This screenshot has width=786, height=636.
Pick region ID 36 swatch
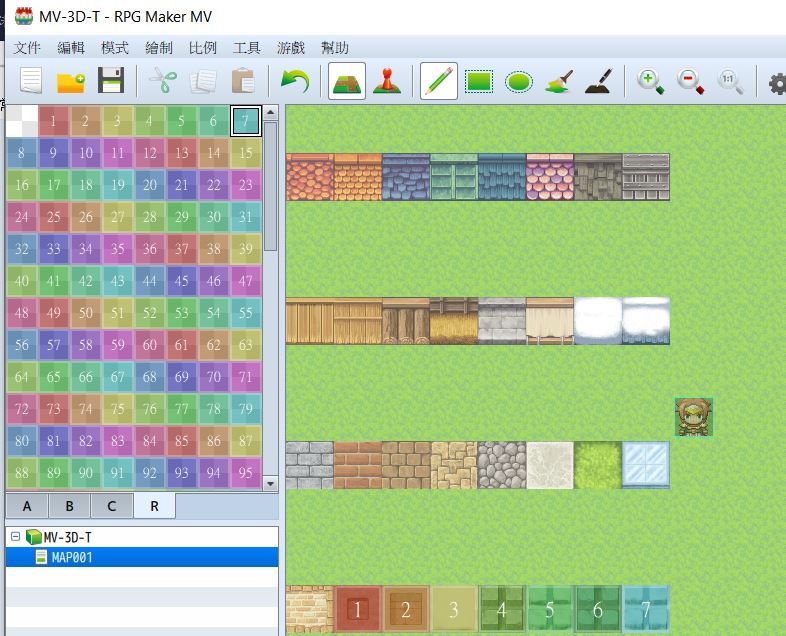150,249
